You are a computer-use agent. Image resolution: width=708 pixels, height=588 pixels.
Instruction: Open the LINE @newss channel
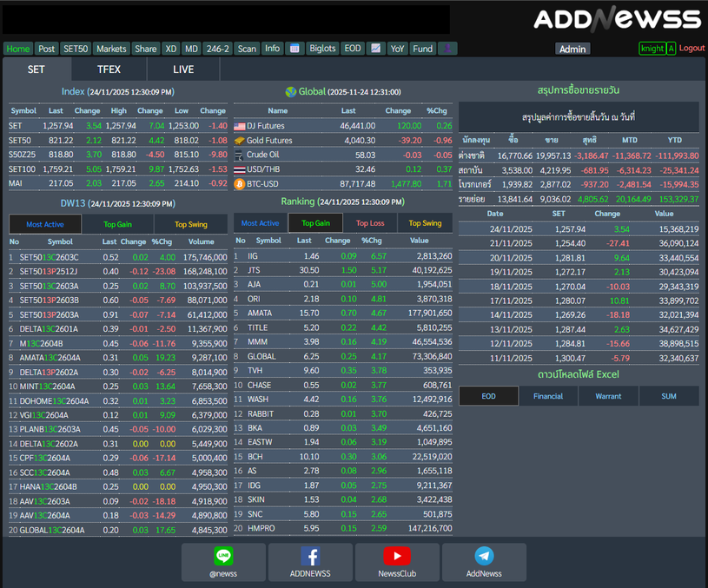point(223,562)
